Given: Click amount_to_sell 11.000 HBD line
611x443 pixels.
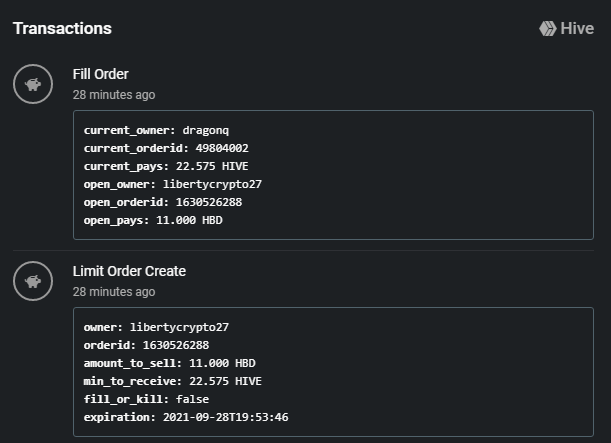Looking at the screenshot, I should [170, 363].
